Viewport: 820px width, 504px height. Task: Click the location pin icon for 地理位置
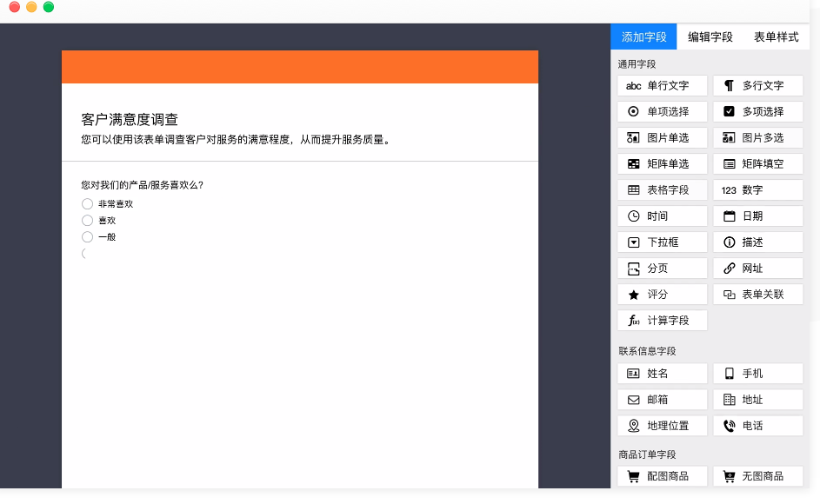click(634, 426)
